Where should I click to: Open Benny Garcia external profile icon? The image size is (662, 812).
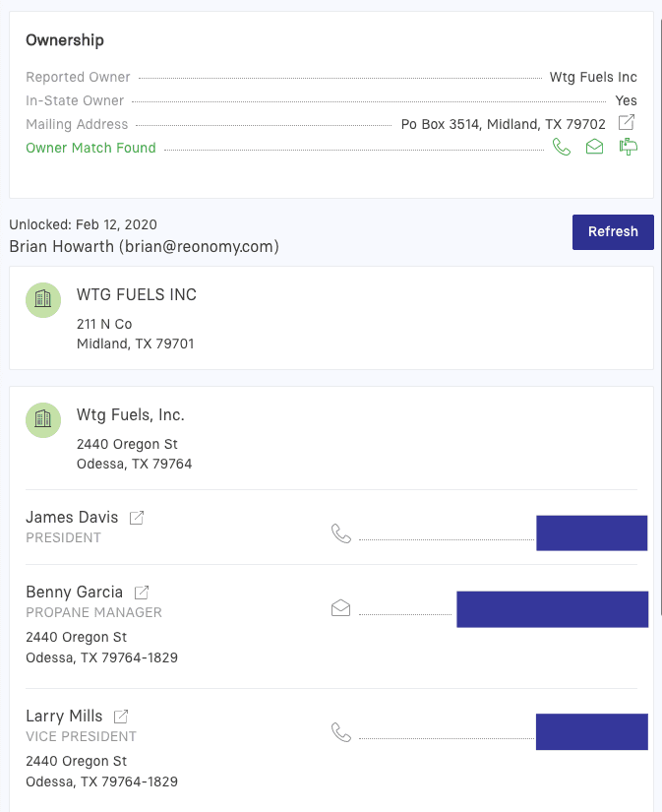coord(142,593)
